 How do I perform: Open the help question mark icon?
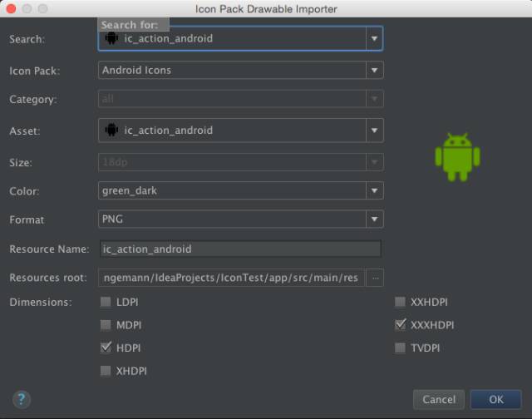[22, 399]
